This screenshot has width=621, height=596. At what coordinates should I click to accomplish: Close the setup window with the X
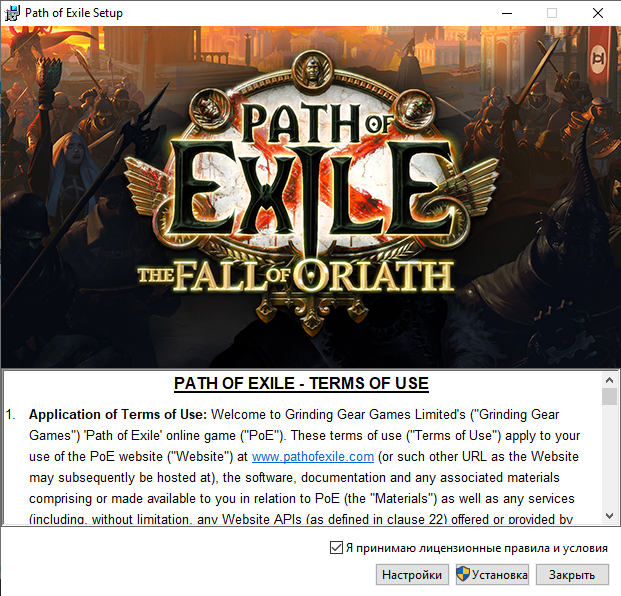coord(598,13)
